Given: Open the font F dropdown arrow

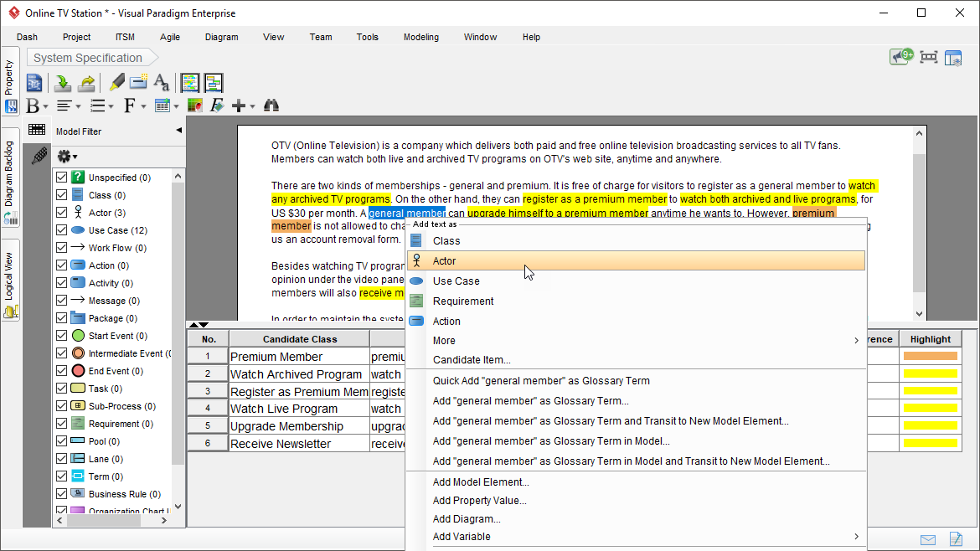Looking at the screenshot, I should coord(143,107).
